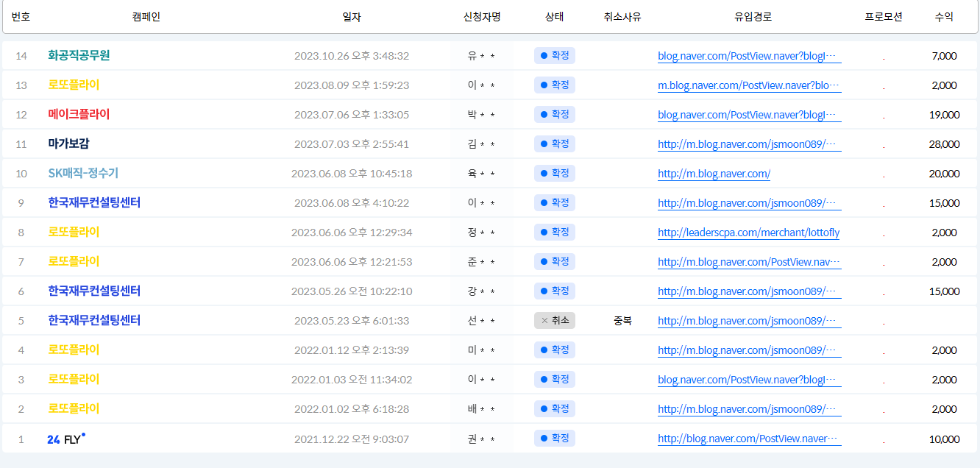Open the 한국재무컨설팅센터 campaign in row 9
This screenshot has height=468, width=980.
(x=94, y=203)
